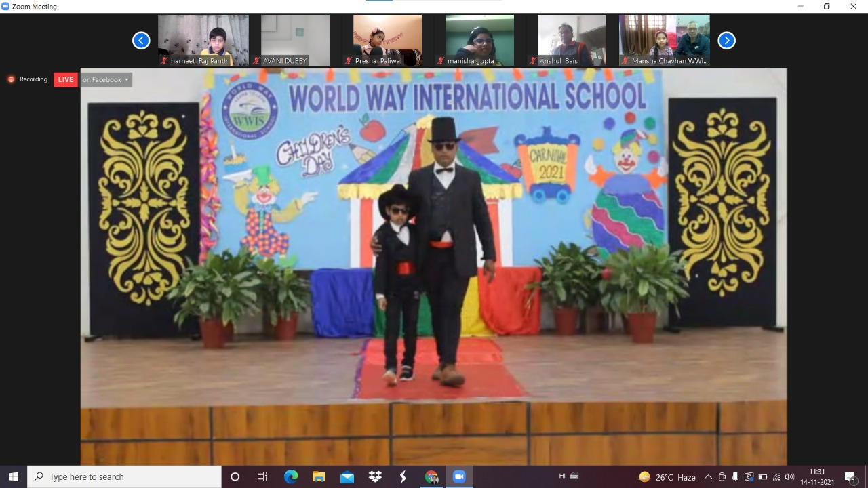868x488 pixels.
Task: Open the touch keyboard tray icon
Action: pyautogui.click(x=574, y=476)
